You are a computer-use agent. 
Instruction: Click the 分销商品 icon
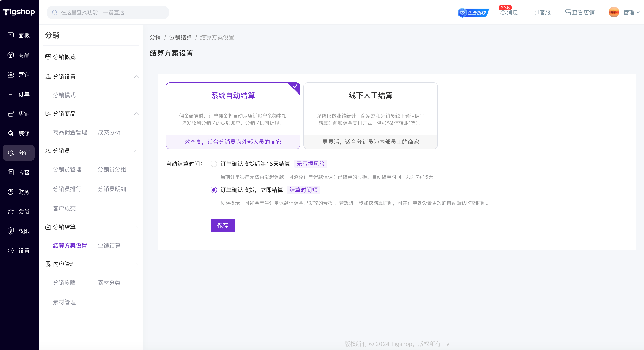[x=48, y=114]
